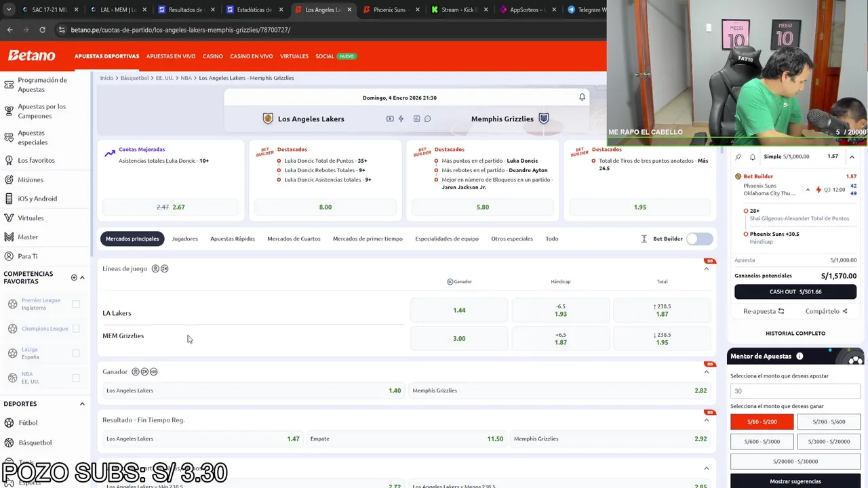The image size is (868, 488).
Task: Click the lightning bolt icon between teams
Action: pos(401,119)
